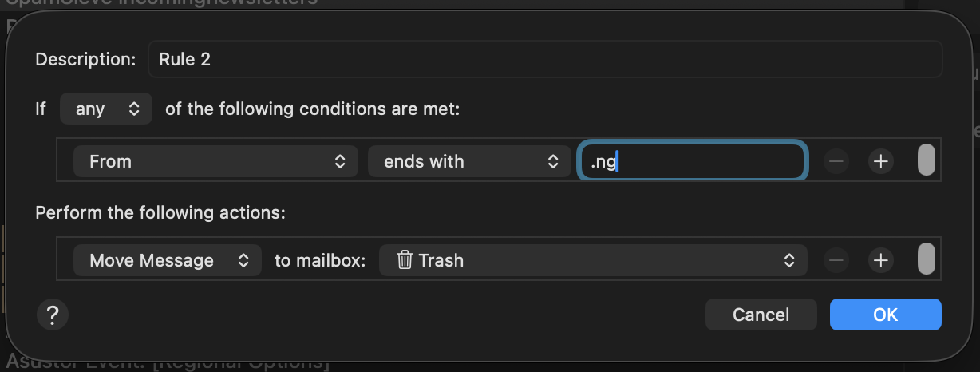Click the actions list scrollbar handle

(926, 258)
